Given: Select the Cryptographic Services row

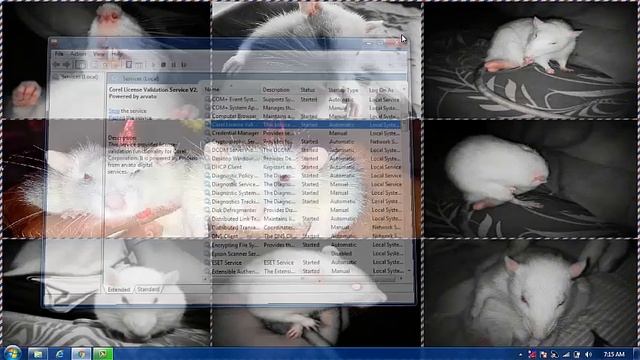Looking at the screenshot, I should [x=302, y=141].
